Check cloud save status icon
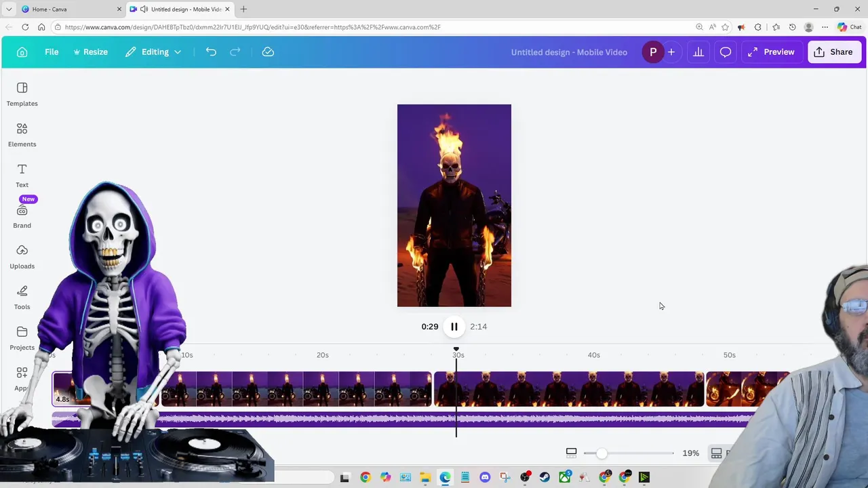 click(x=268, y=52)
